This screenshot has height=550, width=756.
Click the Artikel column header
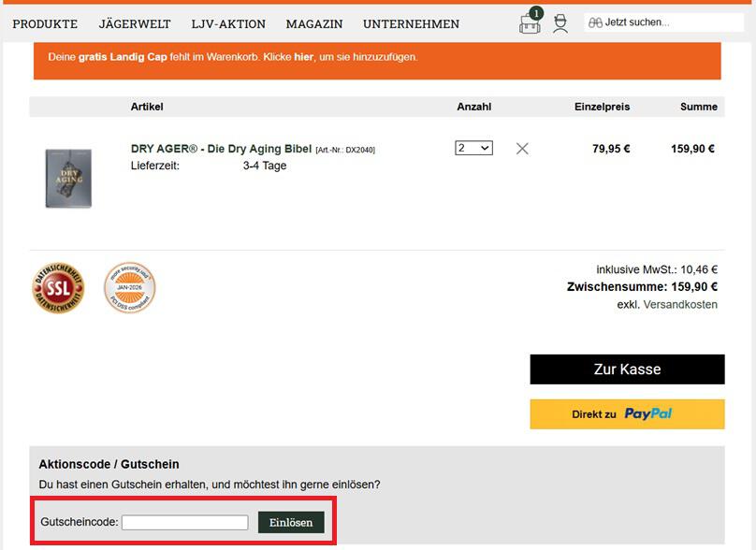tap(147, 107)
